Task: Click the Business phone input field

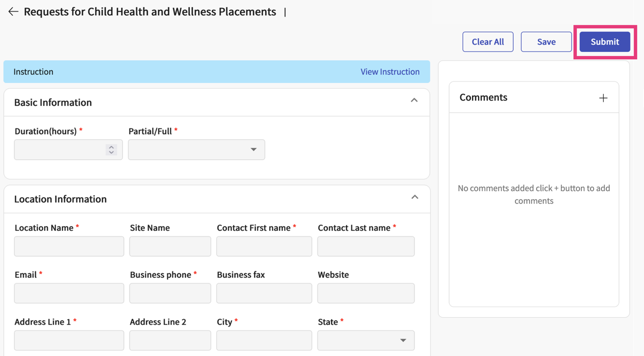Action: [170, 293]
